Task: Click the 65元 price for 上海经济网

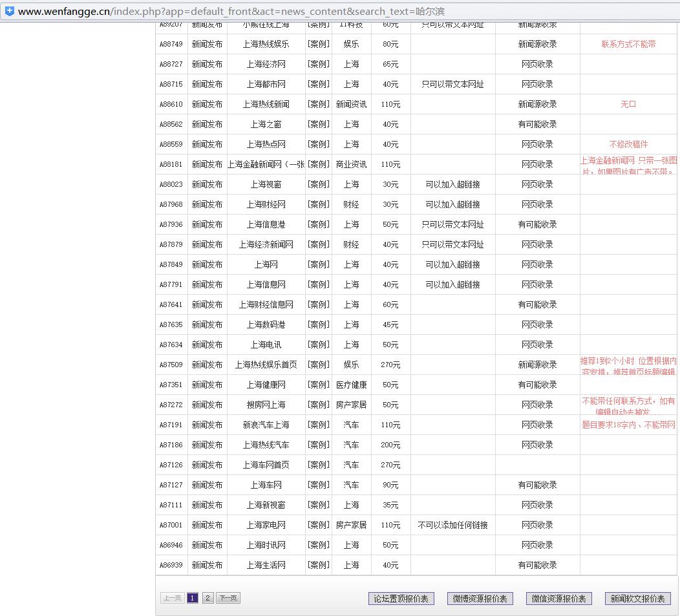Action: point(390,64)
